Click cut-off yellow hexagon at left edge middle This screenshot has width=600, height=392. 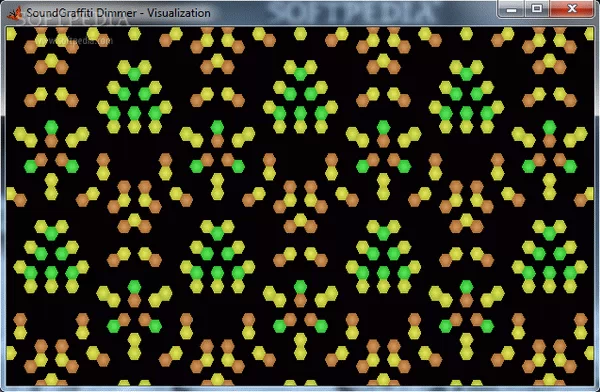[10, 193]
